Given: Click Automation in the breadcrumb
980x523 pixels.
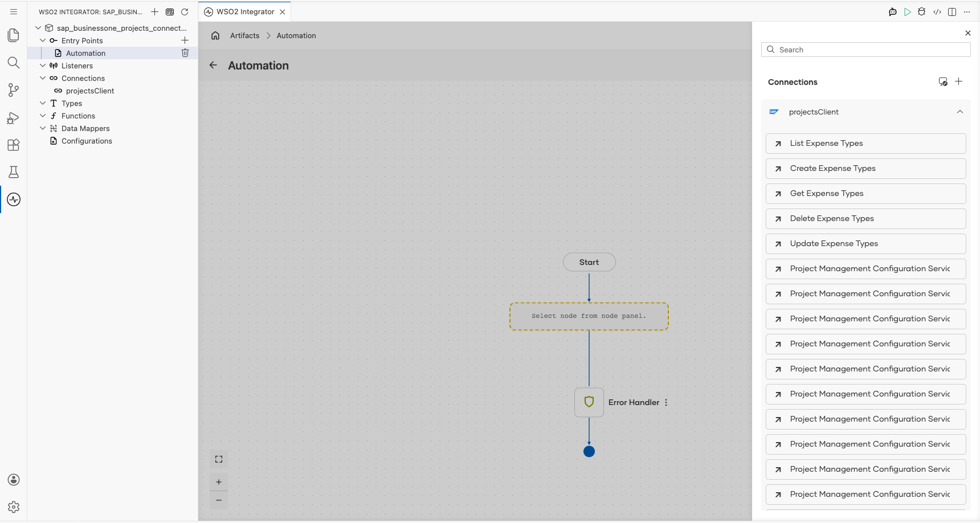Looking at the screenshot, I should 296,35.
